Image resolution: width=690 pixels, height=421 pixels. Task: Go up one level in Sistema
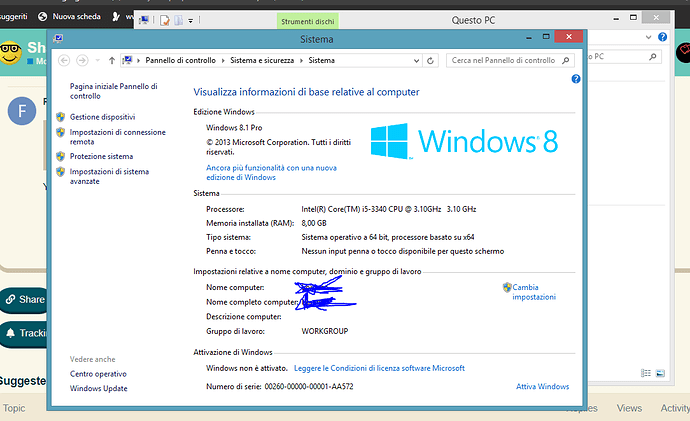click(112, 61)
